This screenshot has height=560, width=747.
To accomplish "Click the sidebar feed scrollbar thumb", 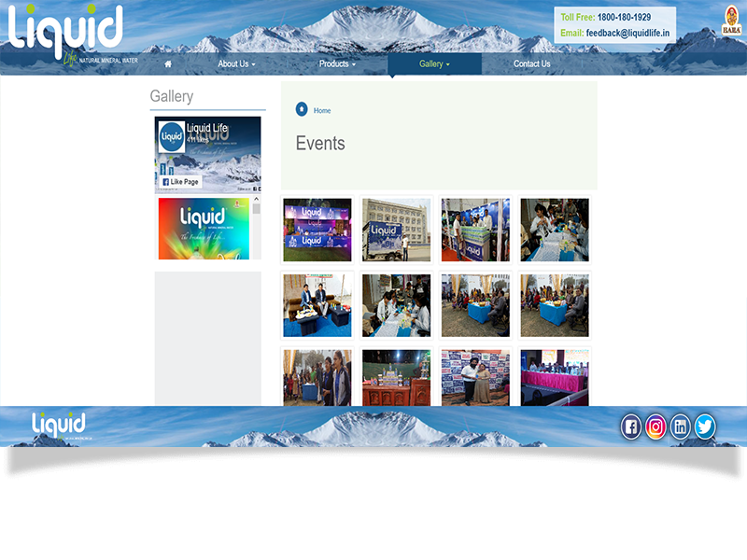I will 256,208.
